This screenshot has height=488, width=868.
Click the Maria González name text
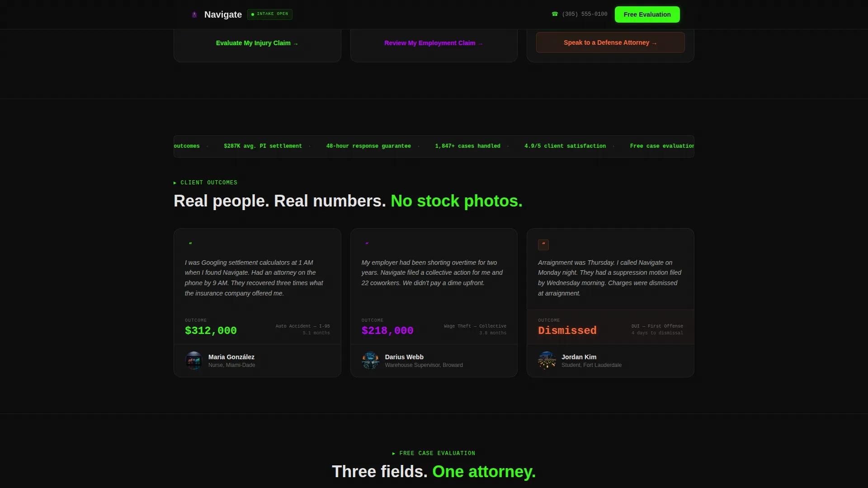tap(231, 357)
